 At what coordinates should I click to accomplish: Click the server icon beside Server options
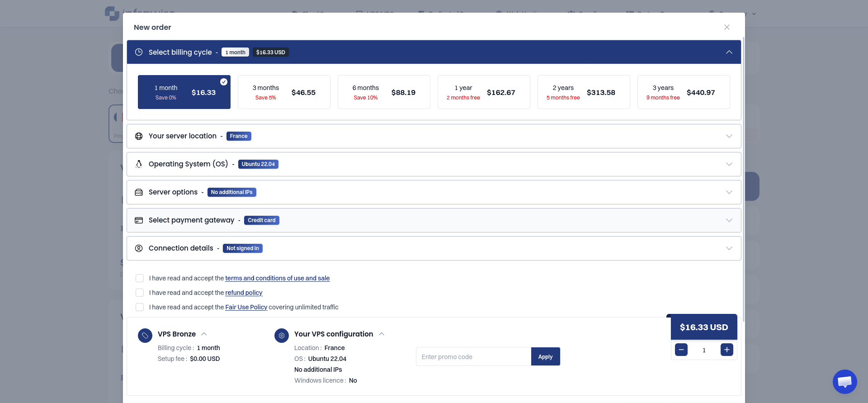(x=139, y=192)
